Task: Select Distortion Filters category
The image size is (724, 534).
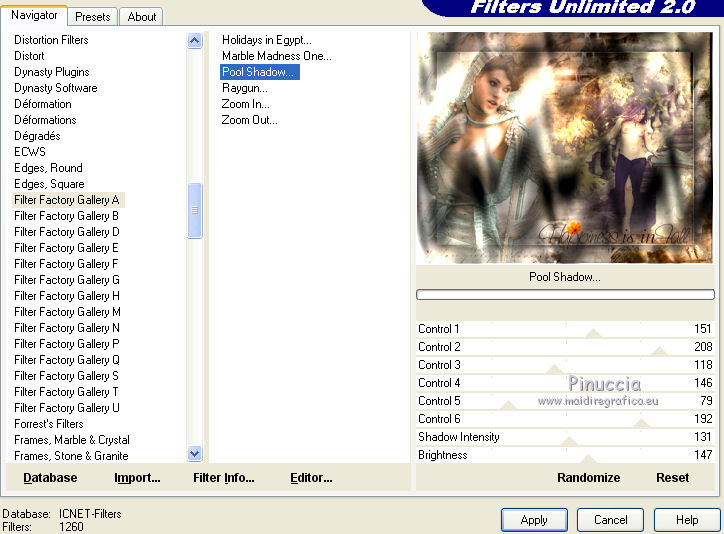Action: 51,40
